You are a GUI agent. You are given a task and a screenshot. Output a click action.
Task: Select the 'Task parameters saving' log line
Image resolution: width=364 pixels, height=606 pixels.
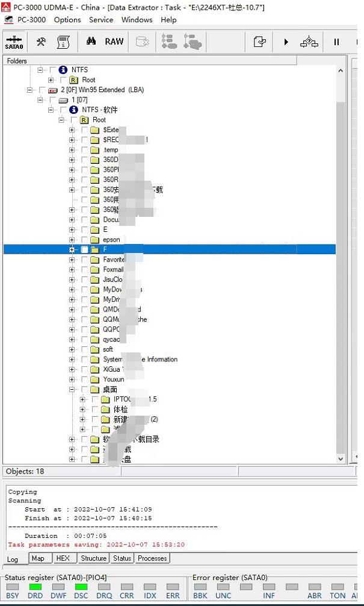pyautogui.click(x=96, y=545)
